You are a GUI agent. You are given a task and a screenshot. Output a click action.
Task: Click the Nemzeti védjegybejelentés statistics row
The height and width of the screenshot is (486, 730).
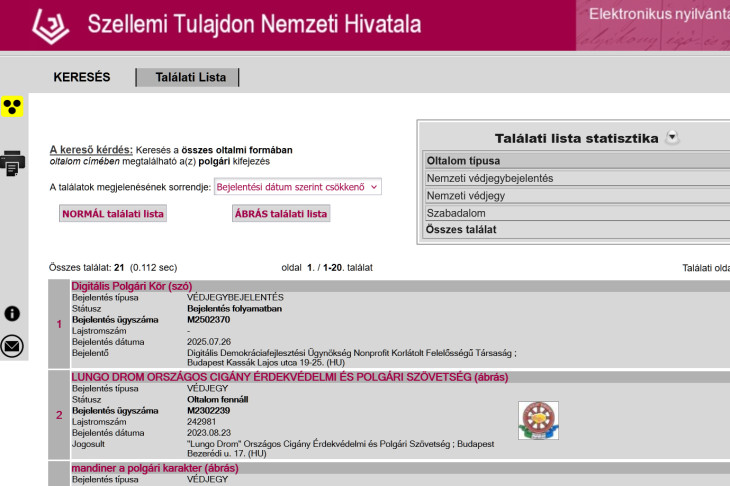point(576,178)
